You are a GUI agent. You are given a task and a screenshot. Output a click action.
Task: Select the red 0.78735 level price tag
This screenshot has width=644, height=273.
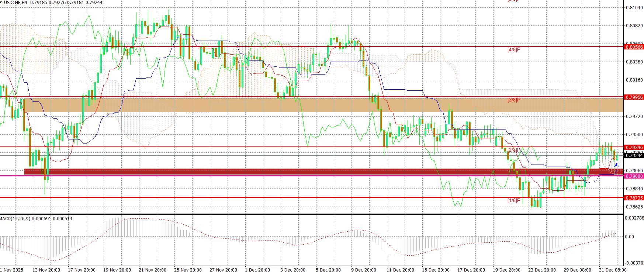634,198
